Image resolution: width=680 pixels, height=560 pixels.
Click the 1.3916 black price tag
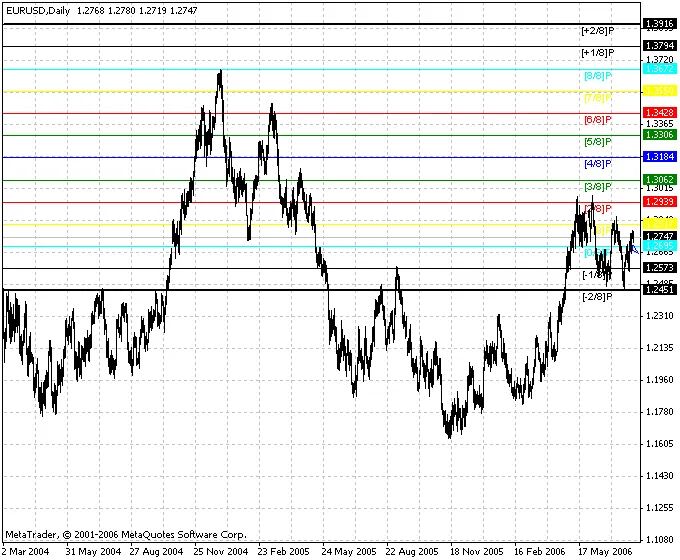tap(659, 23)
